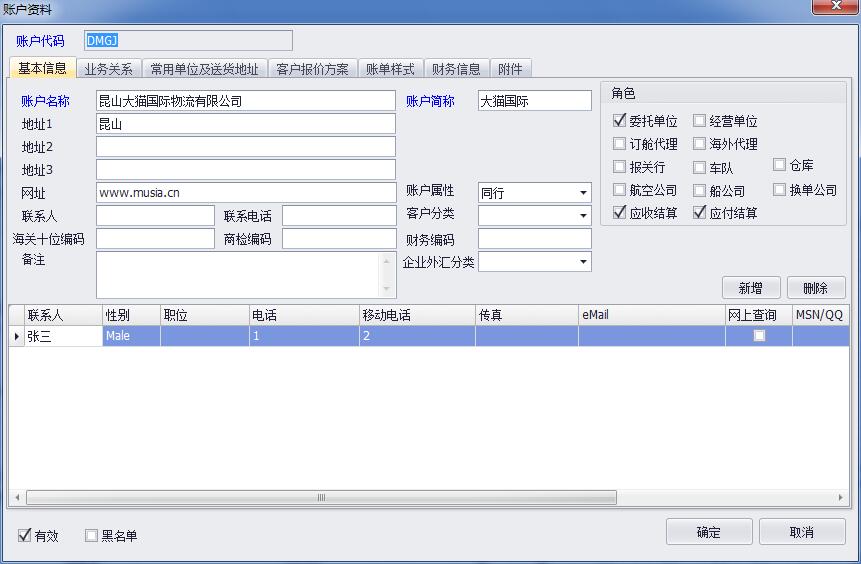Open the 客户报价方案 tab

312,69
